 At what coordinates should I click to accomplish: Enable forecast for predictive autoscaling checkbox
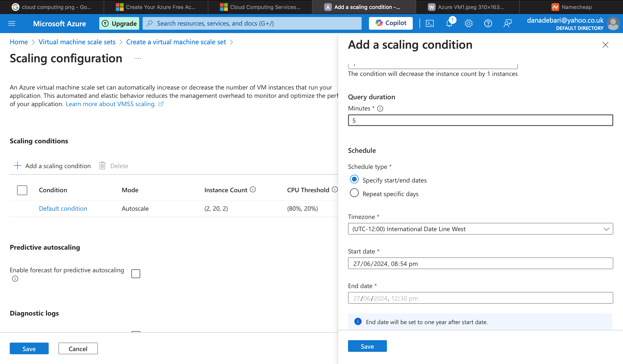click(x=136, y=273)
